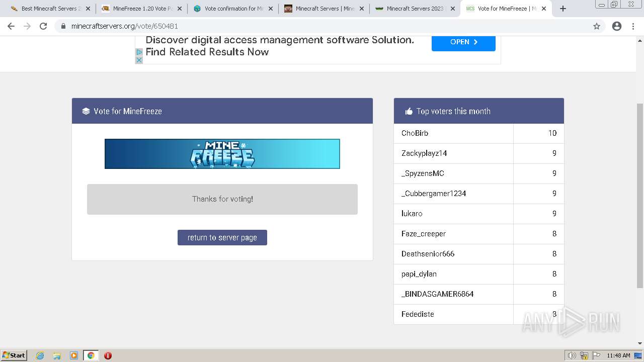Select lukaro voter row

[478, 214]
